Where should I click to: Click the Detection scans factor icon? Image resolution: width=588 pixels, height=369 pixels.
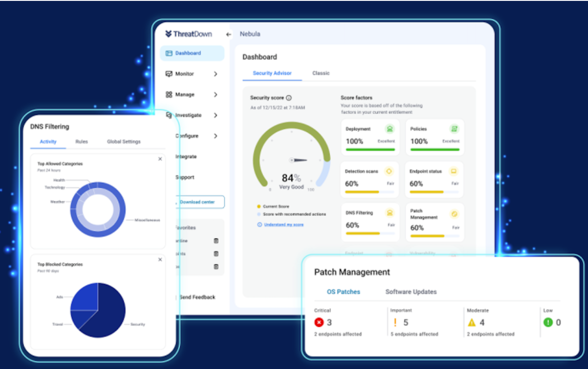pyautogui.click(x=389, y=172)
